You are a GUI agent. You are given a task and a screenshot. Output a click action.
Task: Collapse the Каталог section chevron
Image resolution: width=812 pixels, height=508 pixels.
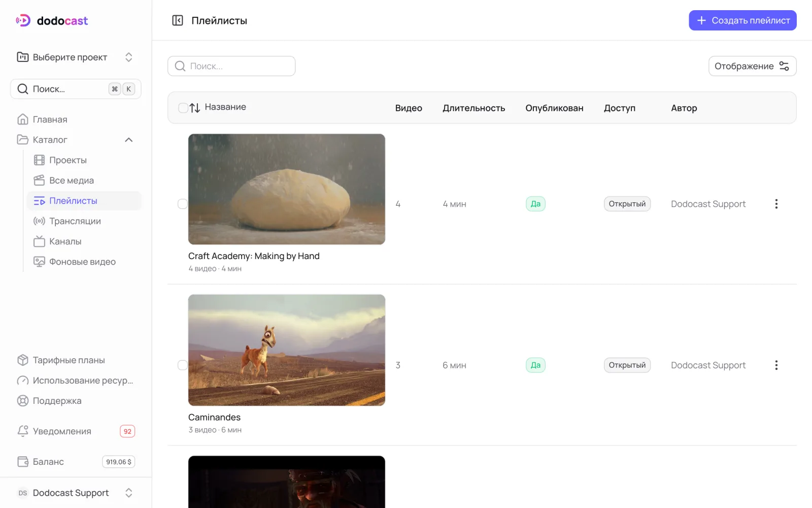click(129, 140)
